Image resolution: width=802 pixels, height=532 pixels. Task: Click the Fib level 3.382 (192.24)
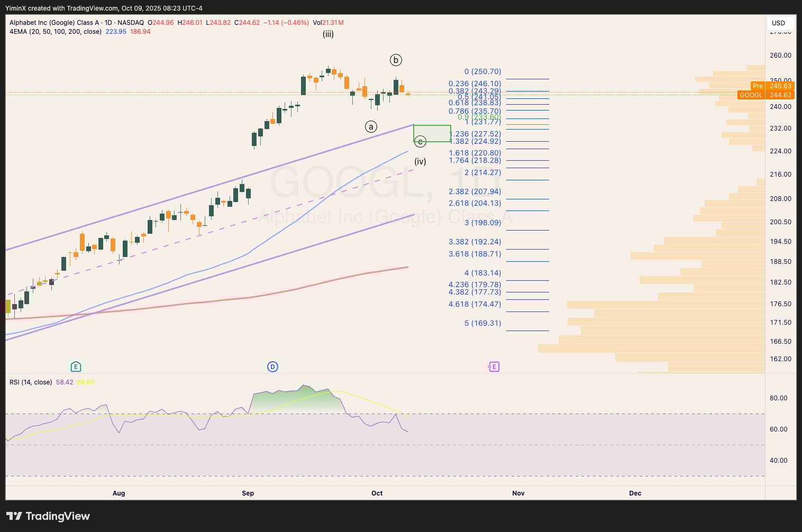click(x=475, y=242)
